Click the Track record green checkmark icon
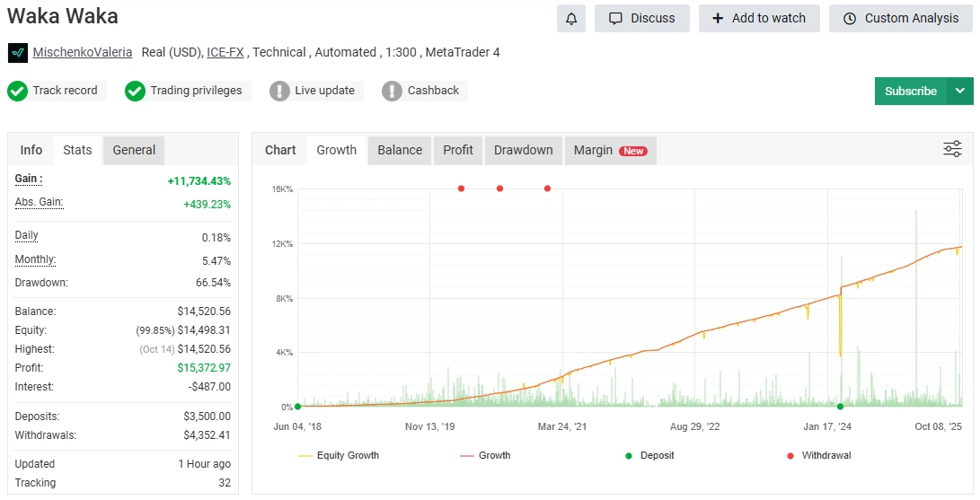 click(17, 91)
